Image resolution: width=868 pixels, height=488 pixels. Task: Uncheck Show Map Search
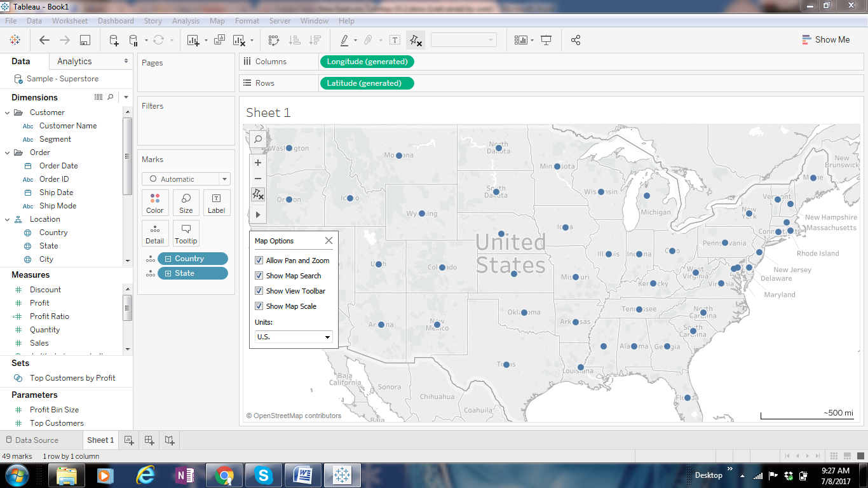click(x=259, y=276)
